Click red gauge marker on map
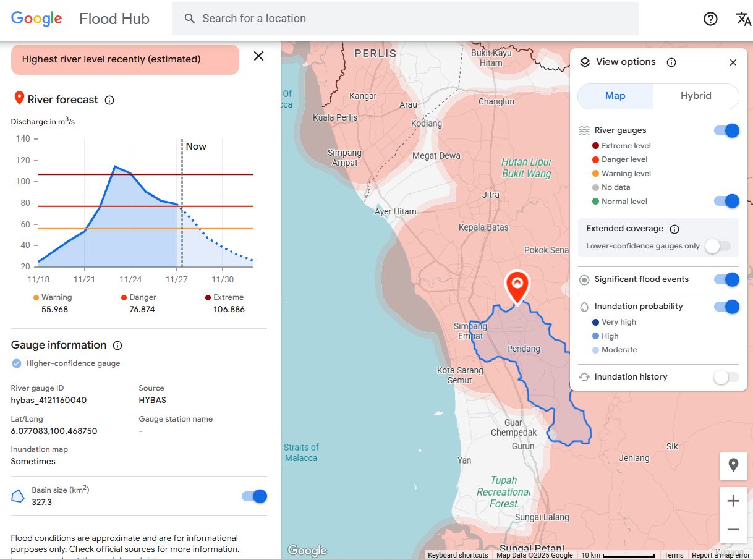 coord(517,286)
